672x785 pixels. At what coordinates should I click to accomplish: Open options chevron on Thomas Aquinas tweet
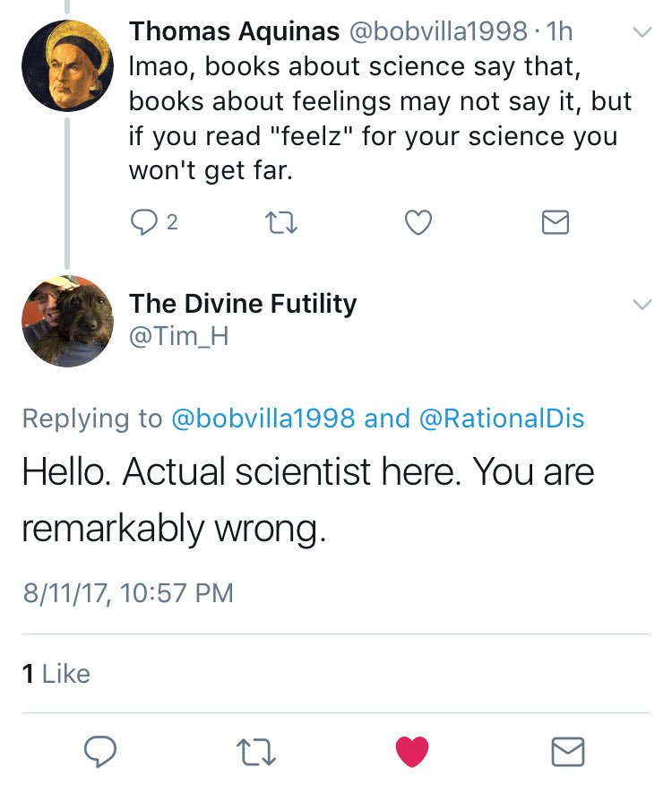(x=642, y=34)
